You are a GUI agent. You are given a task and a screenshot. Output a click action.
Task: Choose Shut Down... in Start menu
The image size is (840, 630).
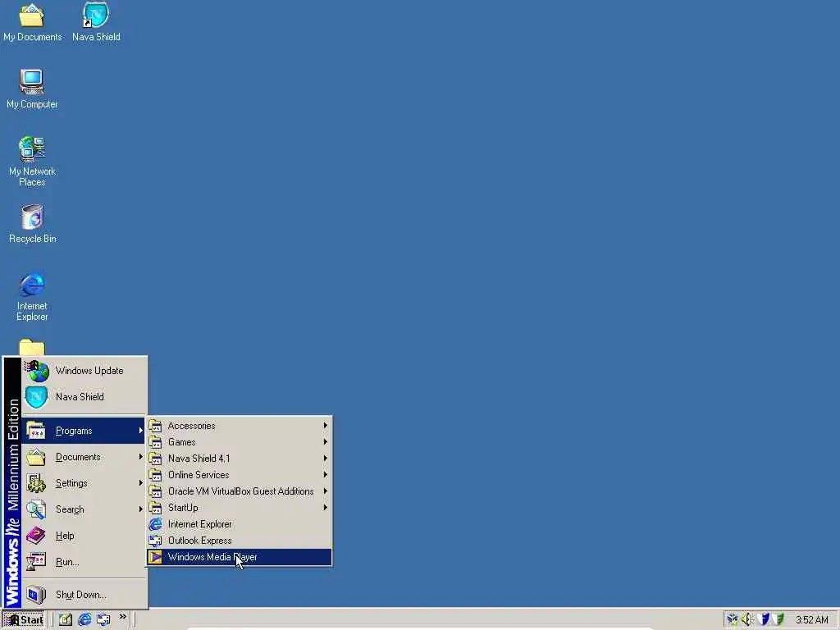pos(84,595)
